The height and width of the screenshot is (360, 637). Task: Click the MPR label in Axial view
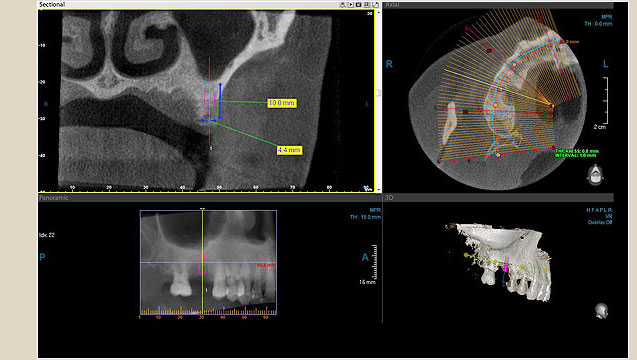pyautogui.click(x=606, y=17)
